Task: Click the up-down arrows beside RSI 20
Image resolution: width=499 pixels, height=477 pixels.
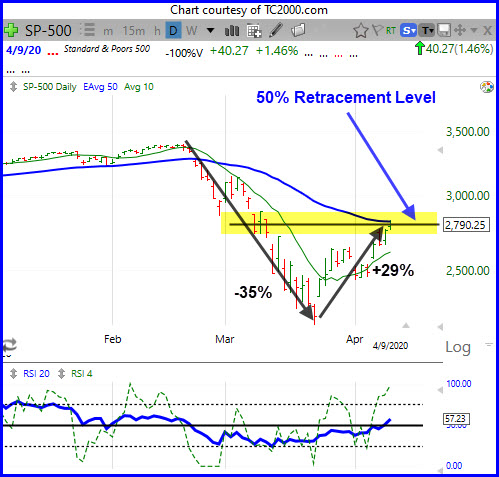Action: coord(13,374)
